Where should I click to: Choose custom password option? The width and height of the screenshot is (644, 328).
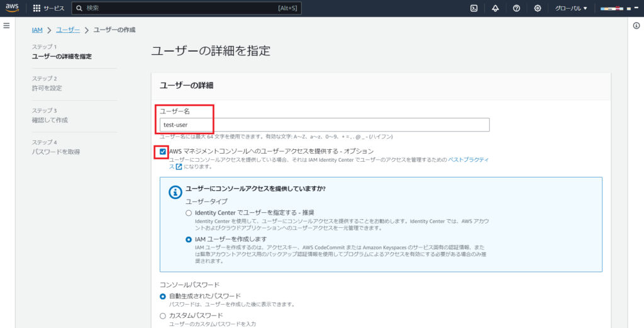tap(163, 315)
